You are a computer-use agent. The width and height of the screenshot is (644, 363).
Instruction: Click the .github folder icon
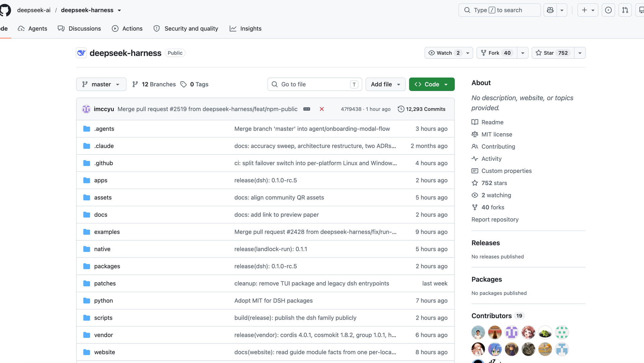tap(87, 163)
